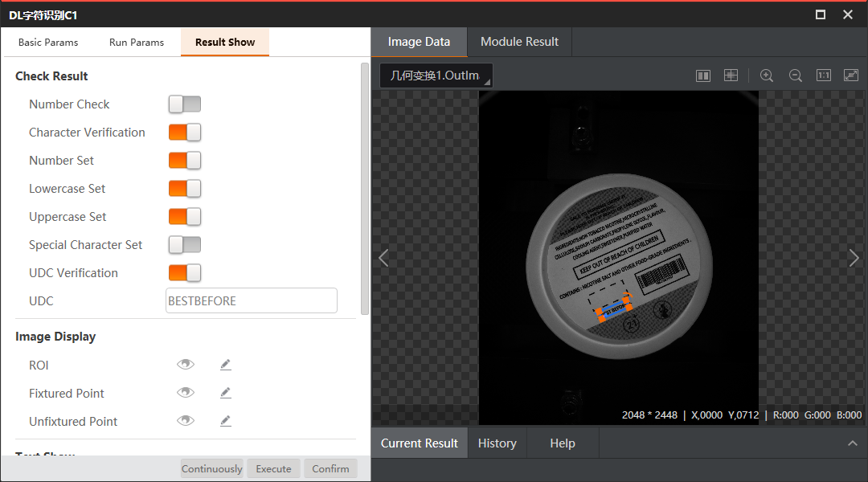This screenshot has height=482, width=868.
Task: Open the Run Params tab
Action: [136, 41]
